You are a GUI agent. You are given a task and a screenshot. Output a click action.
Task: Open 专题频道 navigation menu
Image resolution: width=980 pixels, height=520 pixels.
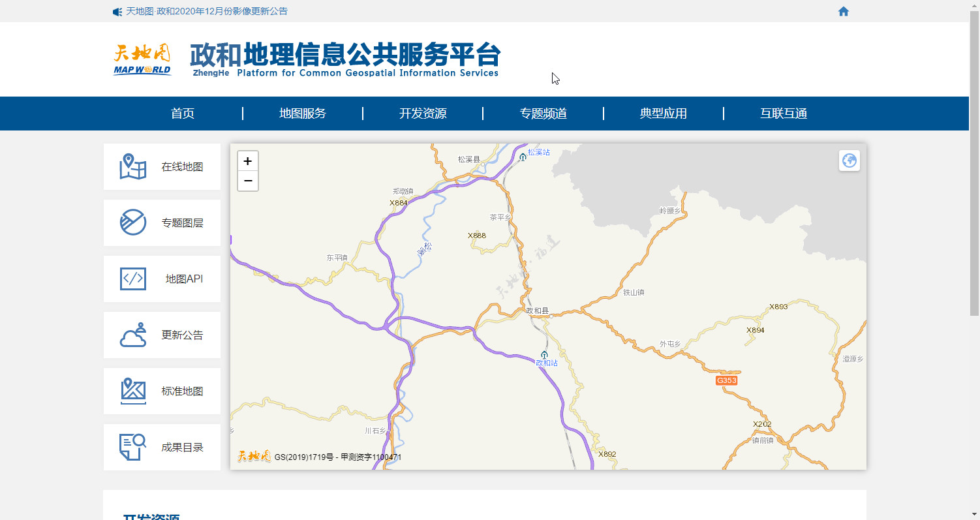(544, 114)
